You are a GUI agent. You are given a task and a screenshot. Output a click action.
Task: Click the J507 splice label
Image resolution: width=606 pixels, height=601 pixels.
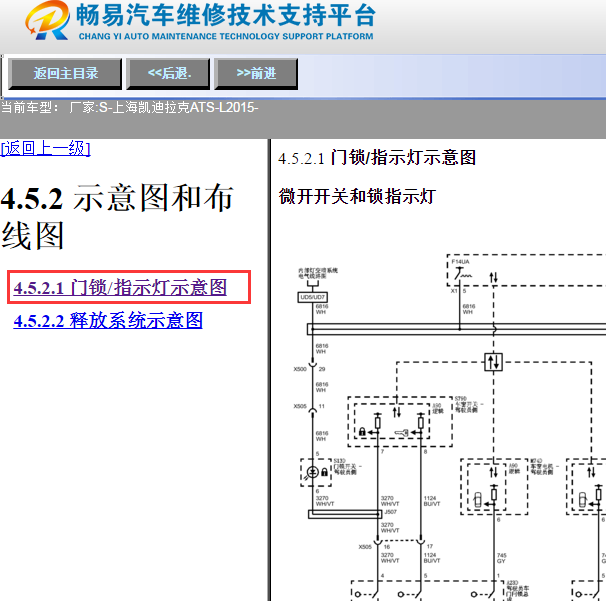[x=390, y=512]
